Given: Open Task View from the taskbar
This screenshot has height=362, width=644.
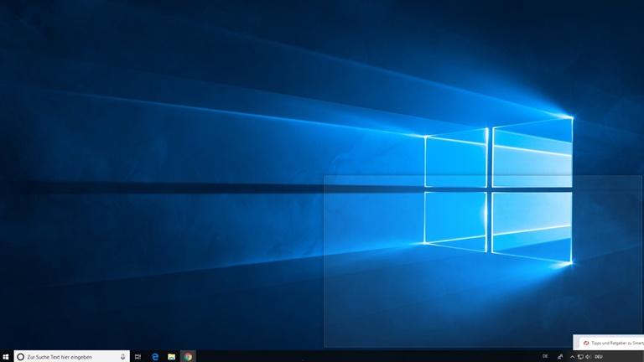Looking at the screenshot, I should click(x=138, y=356).
